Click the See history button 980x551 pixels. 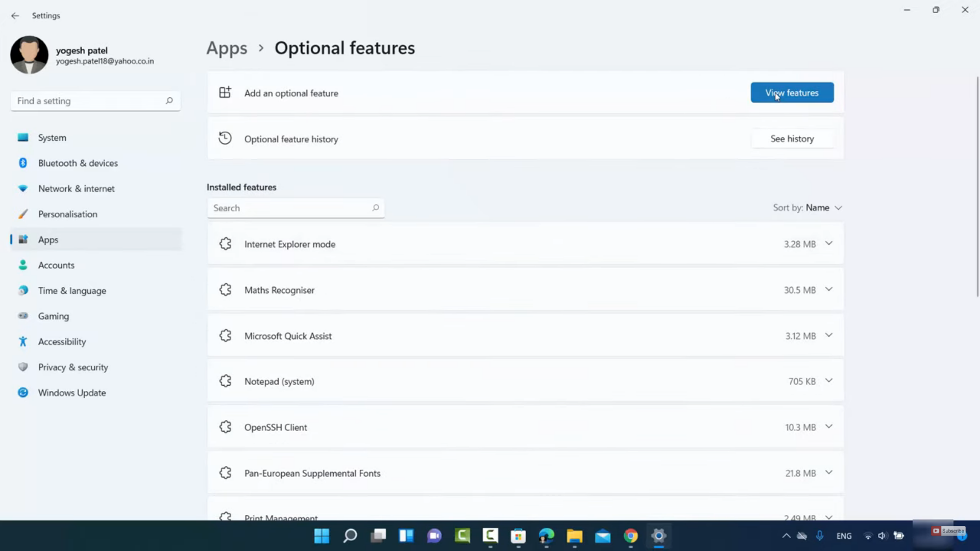pos(792,139)
